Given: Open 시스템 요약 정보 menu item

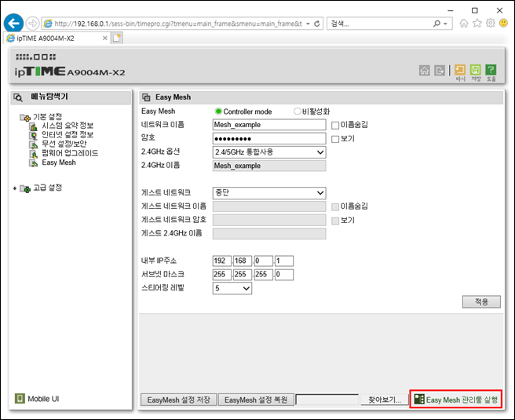Looking at the screenshot, I should click(68, 126).
